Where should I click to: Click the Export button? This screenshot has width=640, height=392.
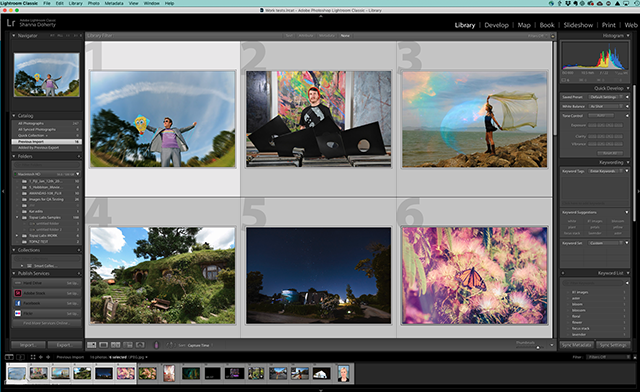[64, 345]
